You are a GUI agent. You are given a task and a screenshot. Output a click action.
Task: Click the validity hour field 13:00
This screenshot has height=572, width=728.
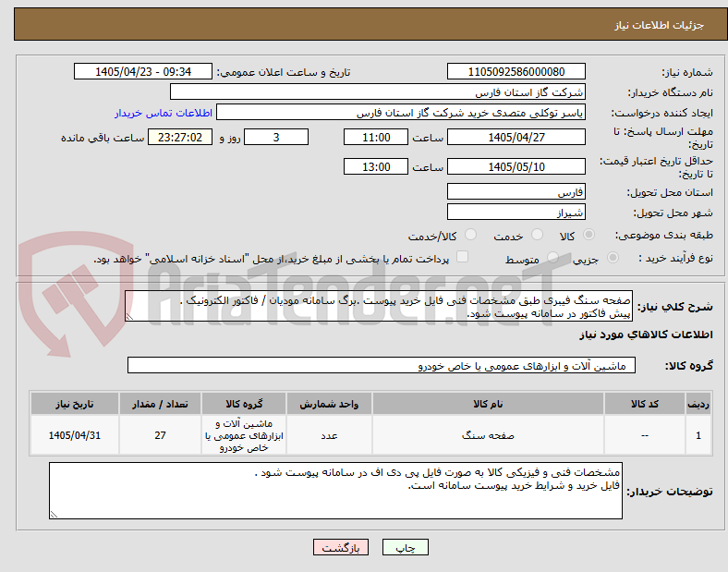pyautogui.click(x=376, y=166)
